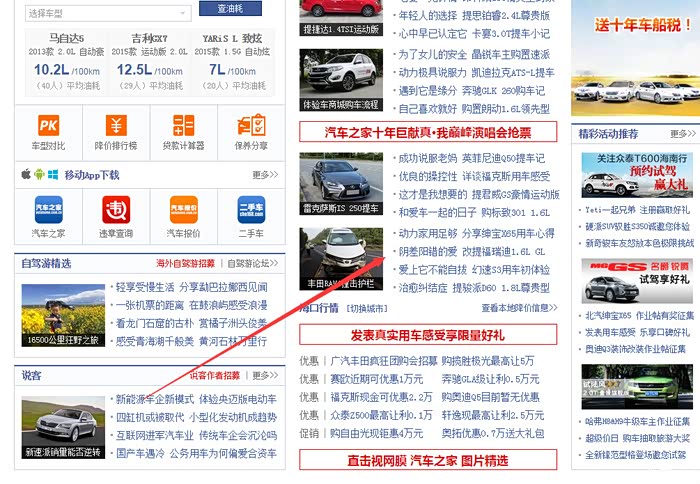700x484 pixels.
Task: Open 爱上它不能自拔 幻速S3用车初体验
Action: point(474,270)
